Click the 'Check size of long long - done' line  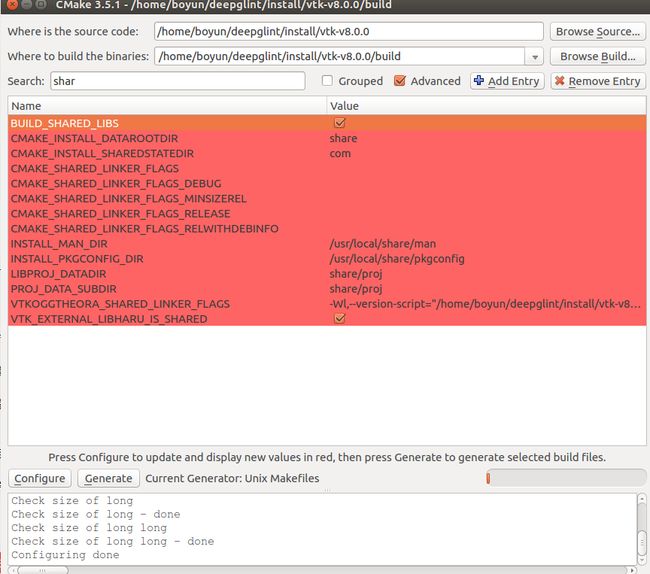112,541
